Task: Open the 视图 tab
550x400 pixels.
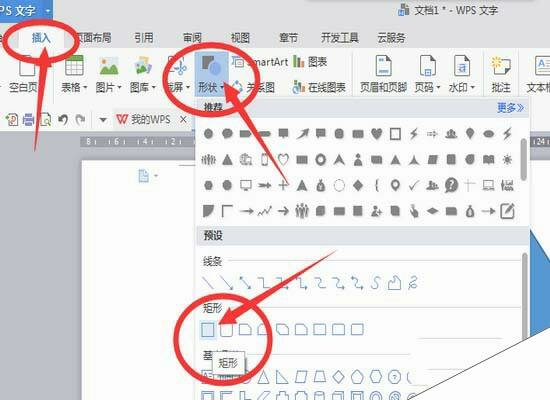Action: pyautogui.click(x=240, y=38)
